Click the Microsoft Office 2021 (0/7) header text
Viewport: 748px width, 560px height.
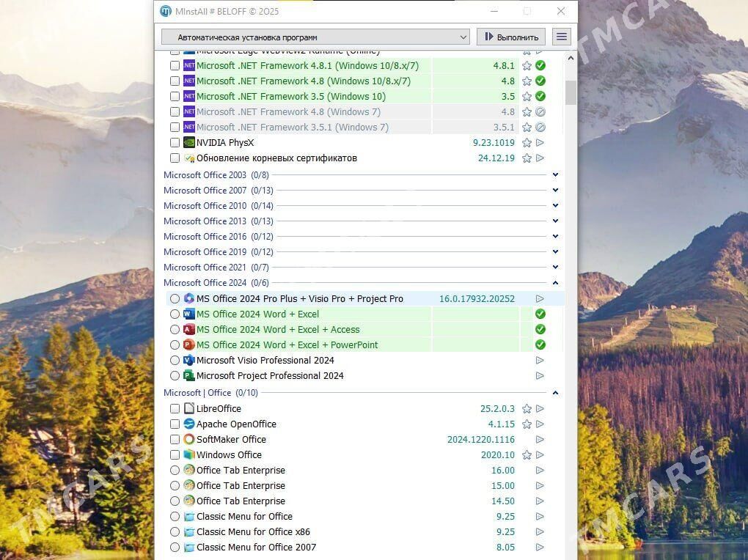(x=216, y=268)
